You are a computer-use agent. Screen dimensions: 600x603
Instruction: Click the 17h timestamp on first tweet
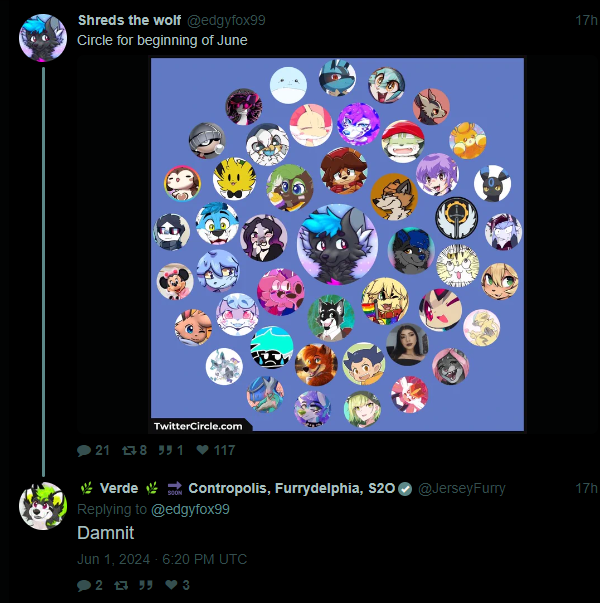[586, 20]
